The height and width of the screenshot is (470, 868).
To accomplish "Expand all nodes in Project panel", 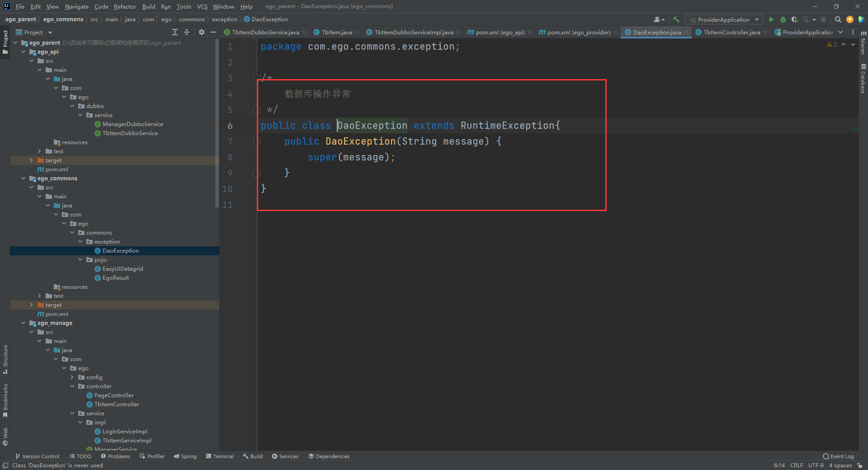I will tap(175, 32).
